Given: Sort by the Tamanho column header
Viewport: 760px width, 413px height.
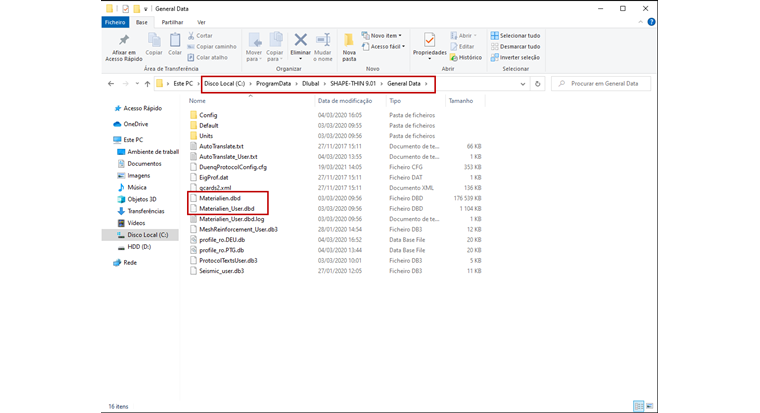Looking at the screenshot, I should point(460,101).
